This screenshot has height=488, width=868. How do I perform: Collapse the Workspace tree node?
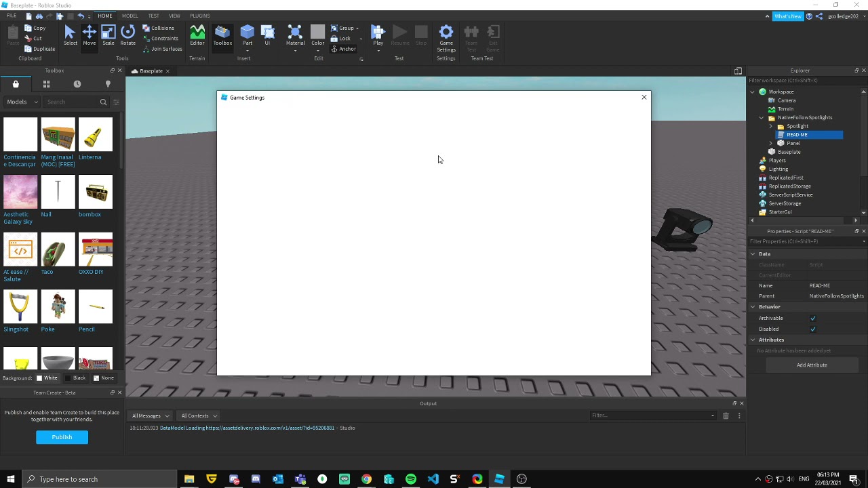753,92
